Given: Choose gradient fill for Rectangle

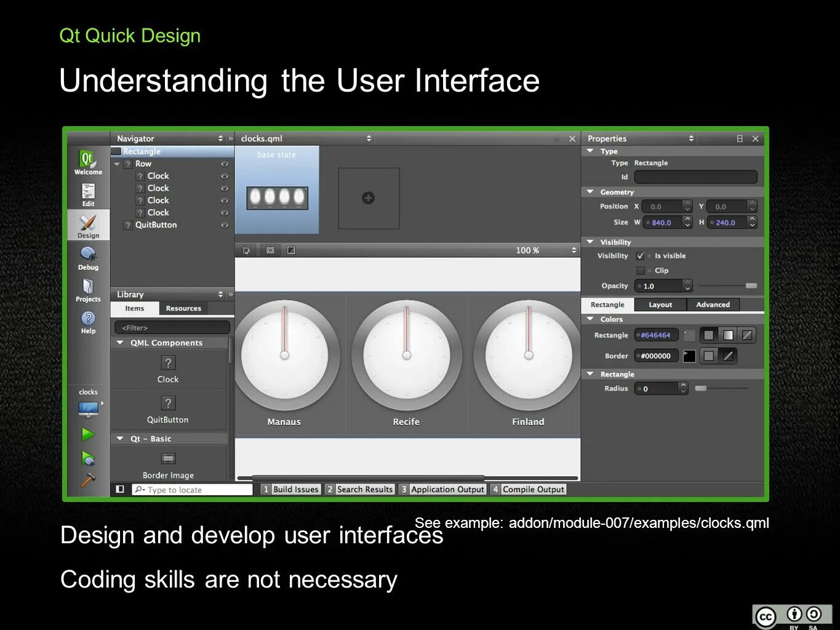Looking at the screenshot, I should 728,335.
